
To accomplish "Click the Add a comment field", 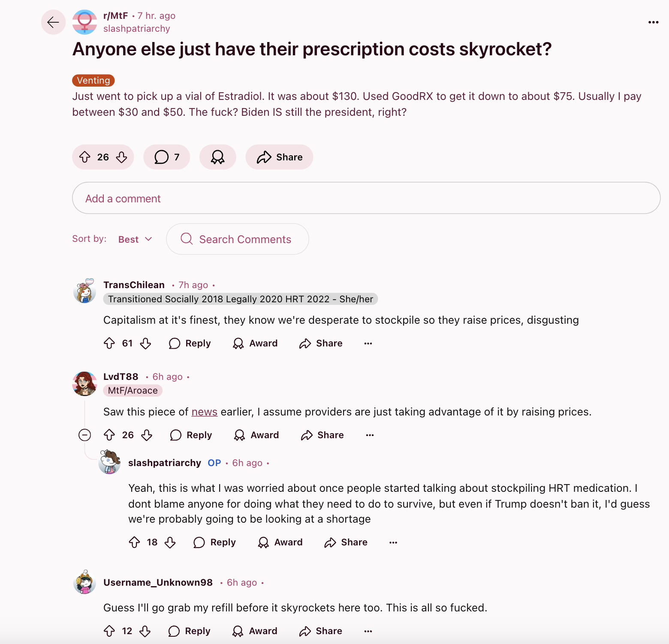I will point(366,198).
